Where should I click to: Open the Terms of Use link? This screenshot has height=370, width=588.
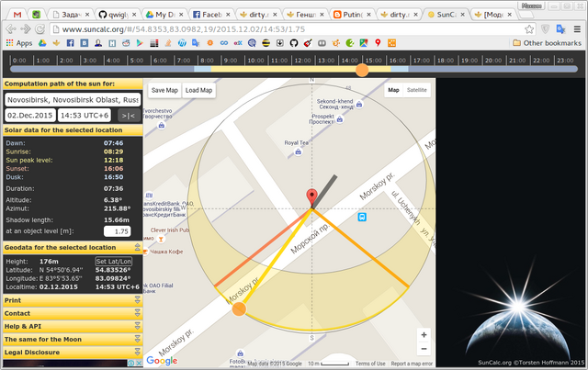pyautogui.click(x=370, y=364)
